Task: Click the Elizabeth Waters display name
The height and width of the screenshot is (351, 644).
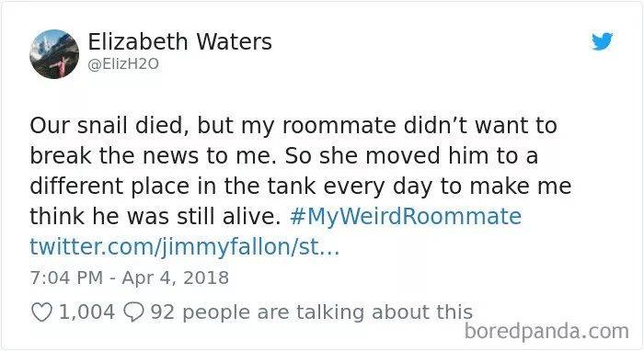Action: (180, 41)
